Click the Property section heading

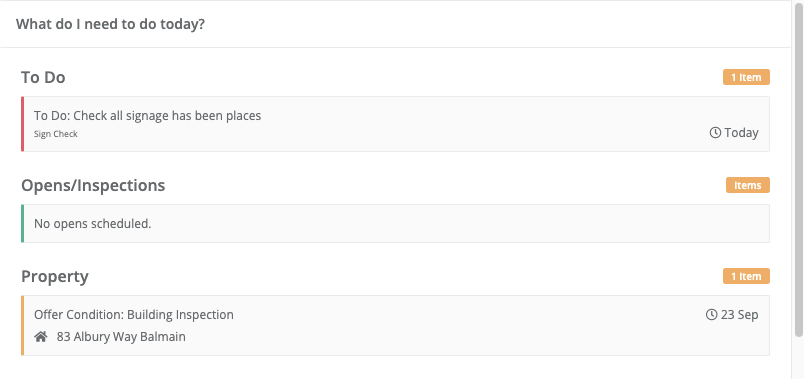(55, 276)
